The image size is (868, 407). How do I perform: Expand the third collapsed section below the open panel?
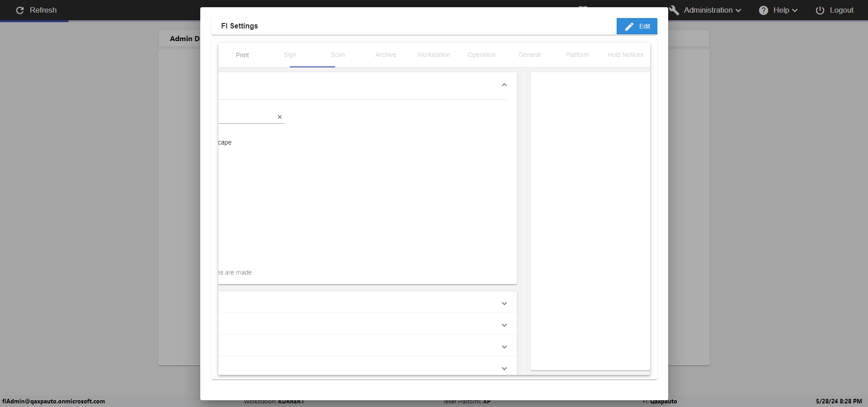pyautogui.click(x=505, y=347)
